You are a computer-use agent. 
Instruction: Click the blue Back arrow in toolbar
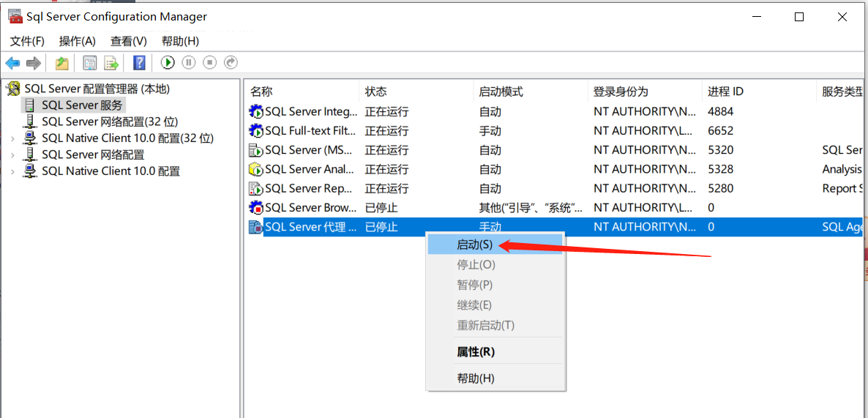pyautogui.click(x=12, y=63)
